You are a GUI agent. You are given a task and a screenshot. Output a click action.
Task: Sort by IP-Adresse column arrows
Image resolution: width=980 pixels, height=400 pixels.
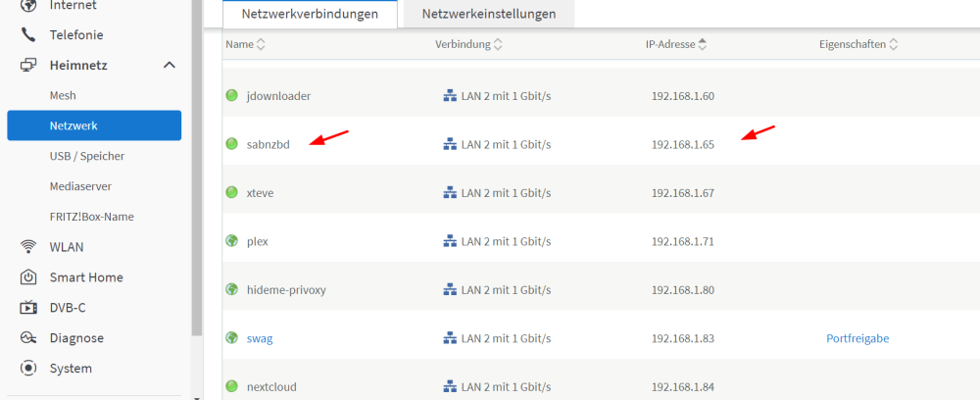[703, 44]
